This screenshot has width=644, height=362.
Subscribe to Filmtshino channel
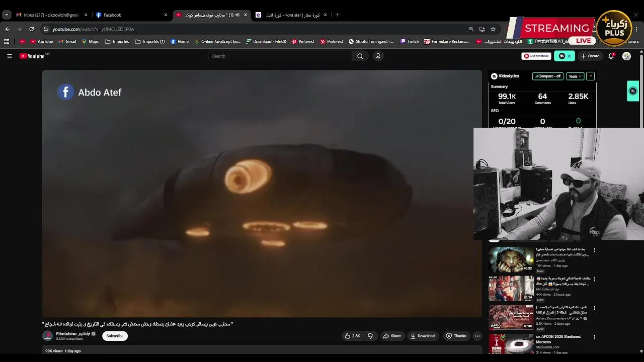pos(115,336)
